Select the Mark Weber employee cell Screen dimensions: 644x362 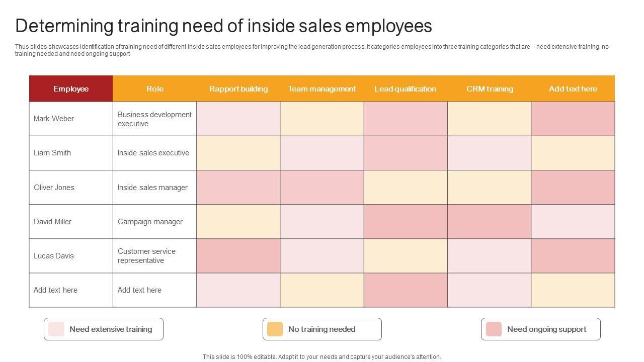tap(54, 119)
